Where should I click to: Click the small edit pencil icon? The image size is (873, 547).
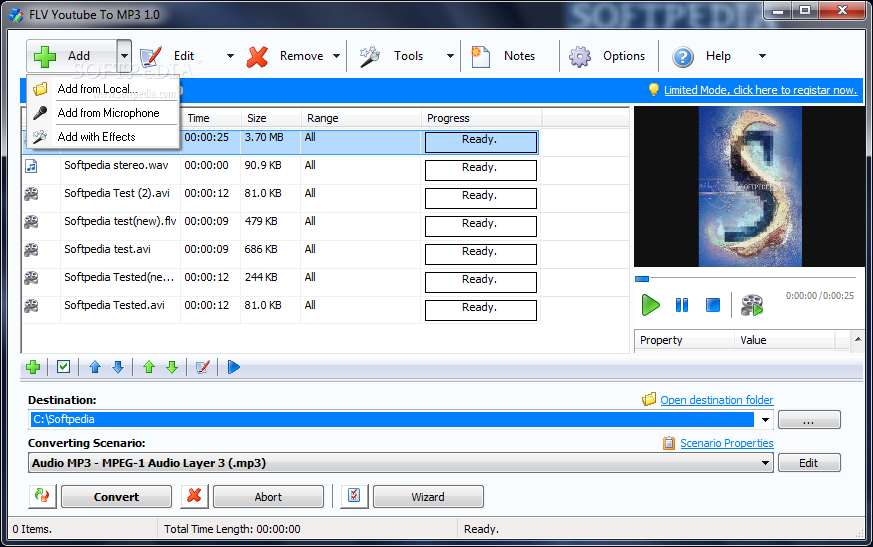pos(203,367)
